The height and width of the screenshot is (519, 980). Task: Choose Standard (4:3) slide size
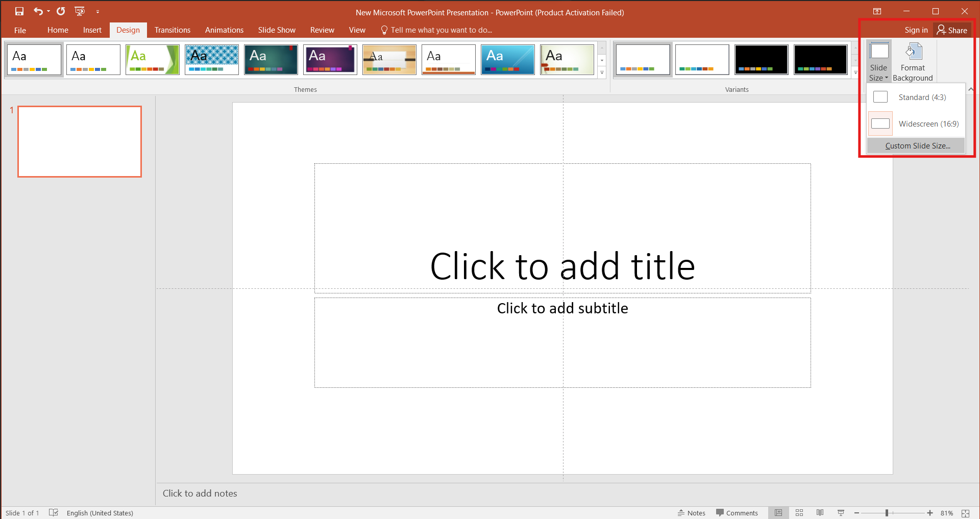pos(916,97)
